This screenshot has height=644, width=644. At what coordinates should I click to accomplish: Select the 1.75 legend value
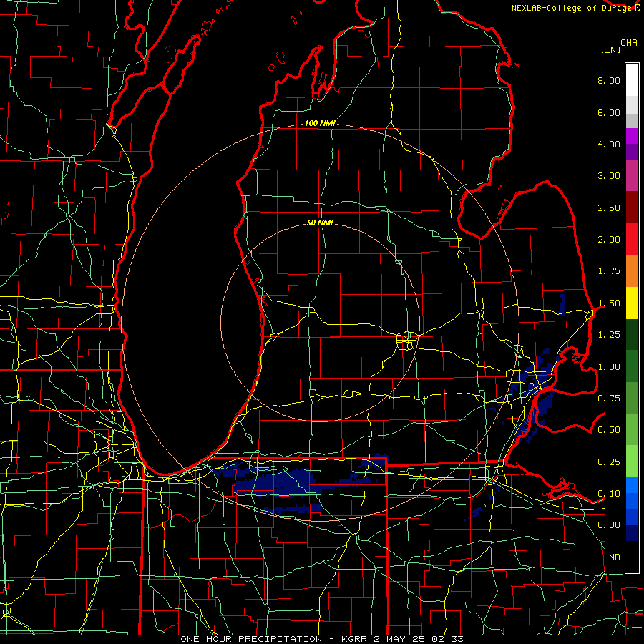[x=609, y=271]
